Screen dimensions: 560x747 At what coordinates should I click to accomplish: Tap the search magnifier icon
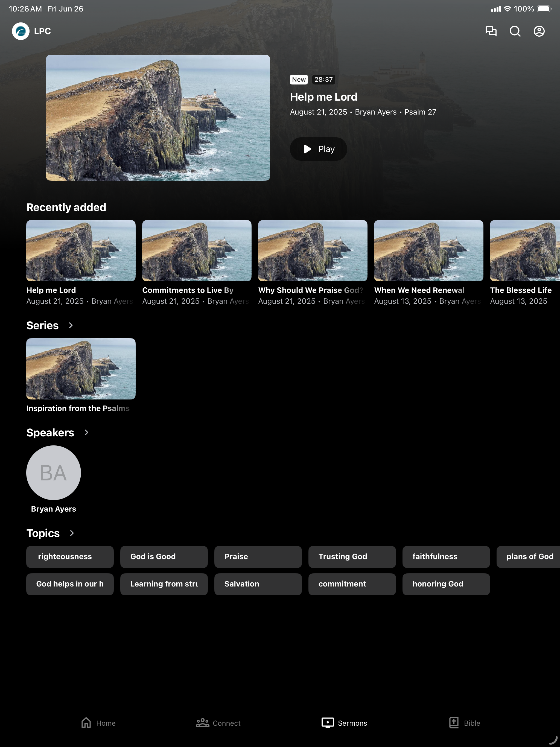pos(515,31)
